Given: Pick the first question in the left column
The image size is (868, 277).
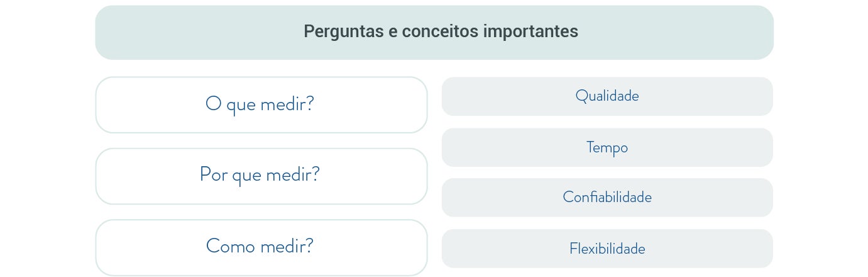Looking at the screenshot, I should coord(261,105).
